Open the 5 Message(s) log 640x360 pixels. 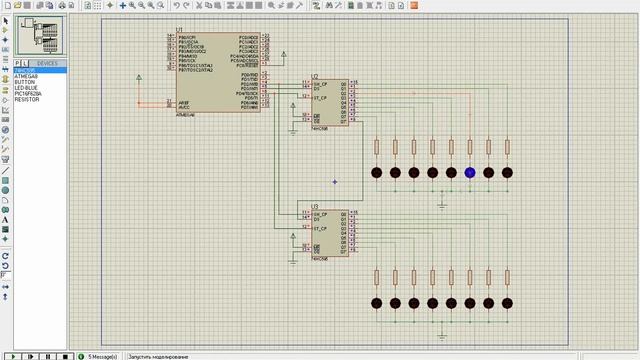(x=98, y=357)
